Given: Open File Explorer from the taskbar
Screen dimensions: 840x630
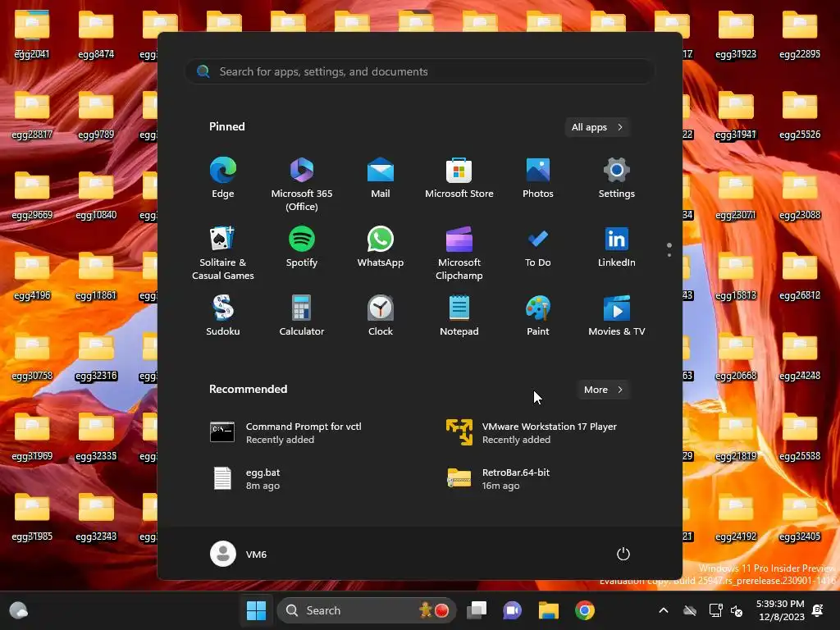Looking at the screenshot, I should click(549, 610).
